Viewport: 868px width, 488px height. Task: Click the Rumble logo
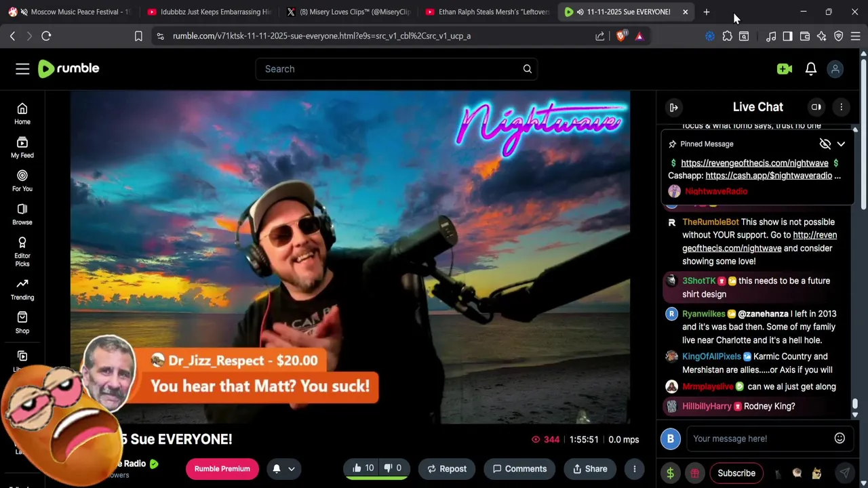click(68, 68)
